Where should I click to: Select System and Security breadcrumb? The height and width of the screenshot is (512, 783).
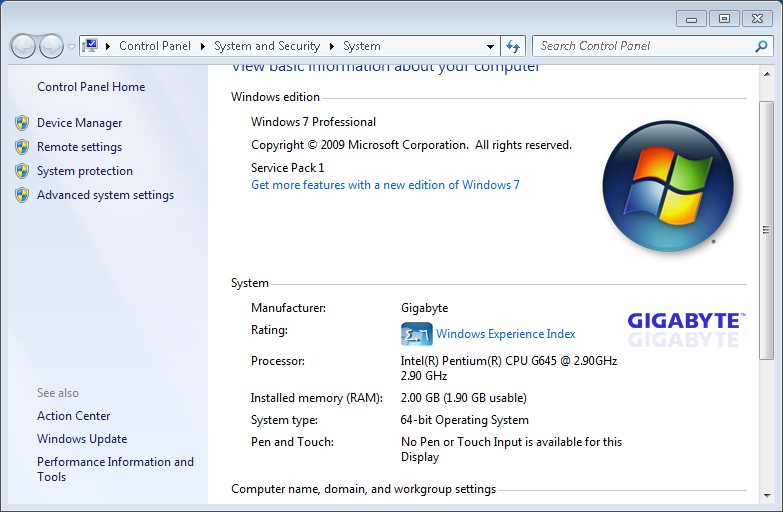267,46
